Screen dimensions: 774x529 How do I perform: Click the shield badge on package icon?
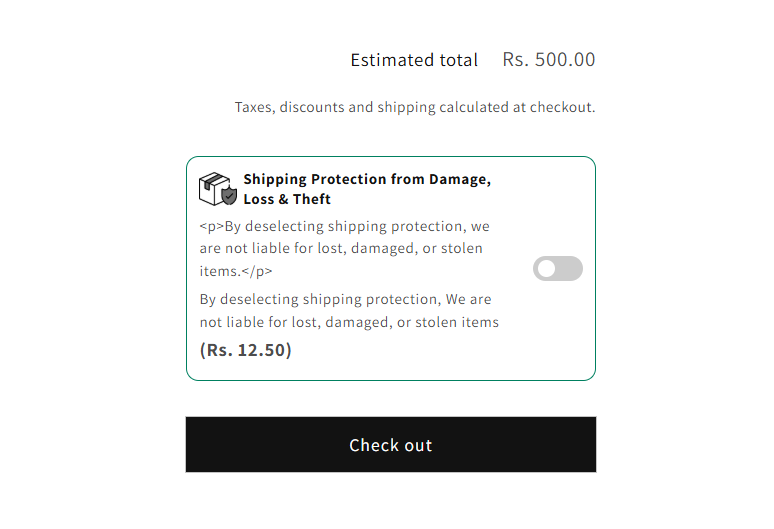[230, 196]
